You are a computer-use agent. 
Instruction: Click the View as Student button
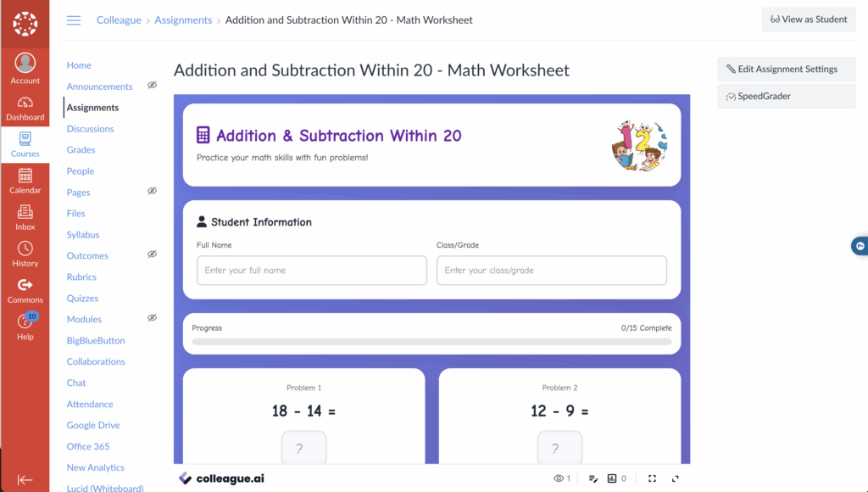pos(808,20)
